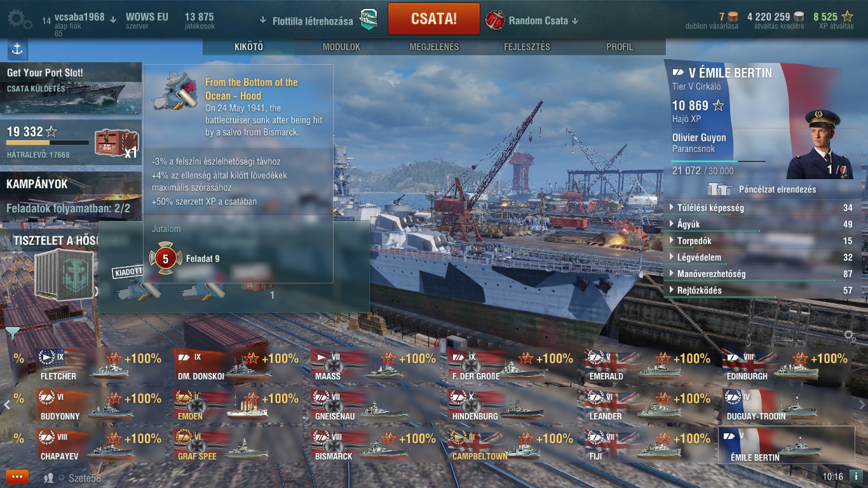Image resolution: width=868 pixels, height=488 pixels.
Task: Open carousel settings gear above the ship list
Action: [x=850, y=335]
